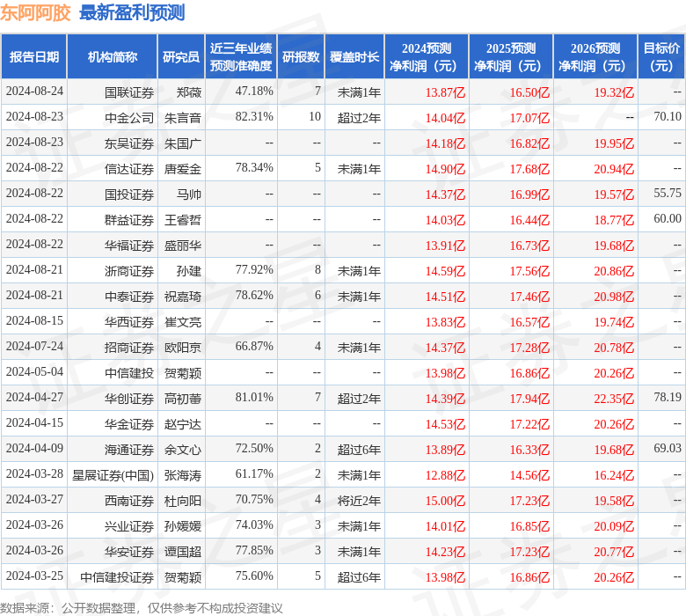
Task: Click institution 招商证券
Action: point(129,348)
